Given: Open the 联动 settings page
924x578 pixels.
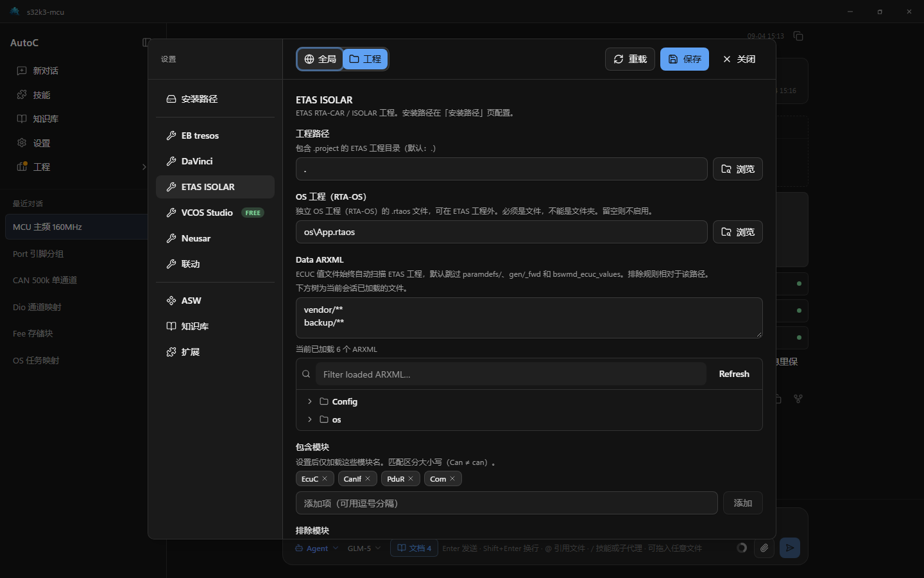Looking at the screenshot, I should 215,264.
